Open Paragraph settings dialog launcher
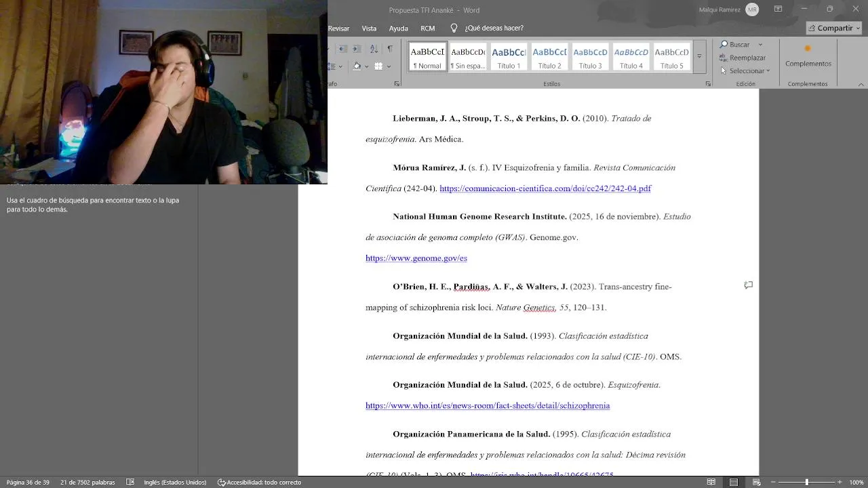The height and width of the screenshot is (488, 868). coord(397,84)
